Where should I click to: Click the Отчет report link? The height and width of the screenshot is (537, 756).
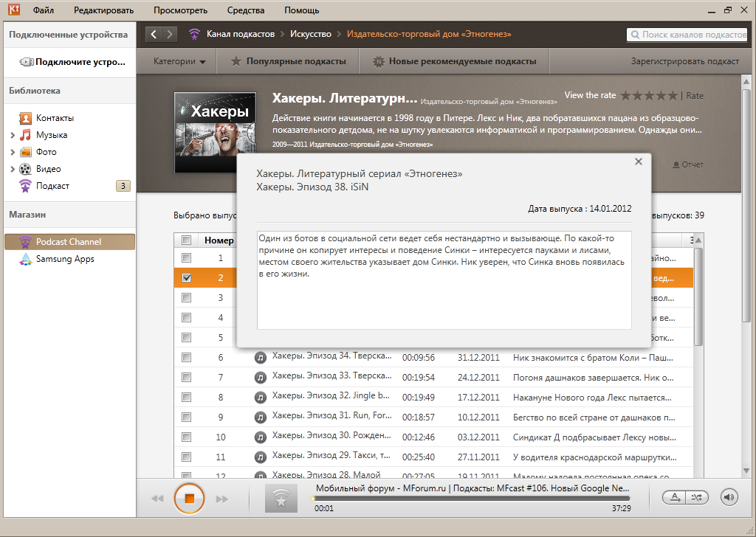pos(688,164)
